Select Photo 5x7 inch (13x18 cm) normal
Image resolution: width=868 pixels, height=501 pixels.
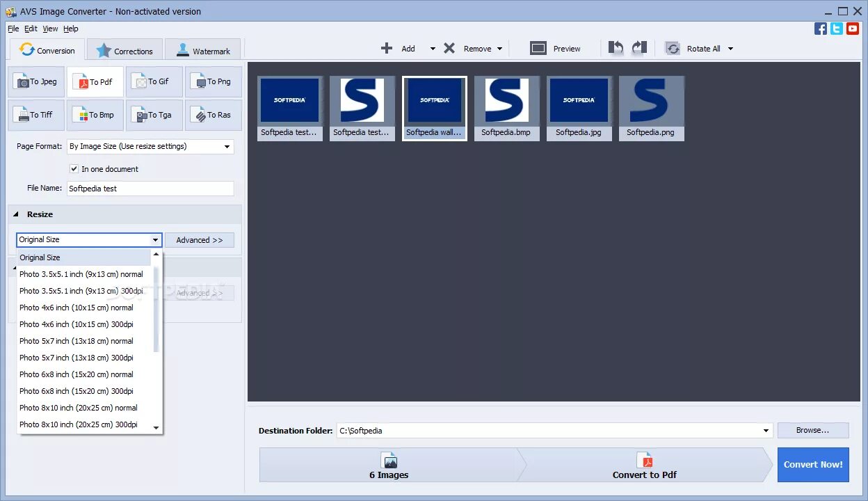click(84, 341)
